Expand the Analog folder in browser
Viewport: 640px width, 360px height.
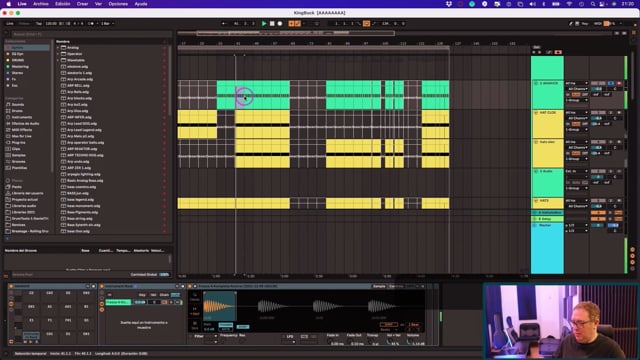click(58, 48)
